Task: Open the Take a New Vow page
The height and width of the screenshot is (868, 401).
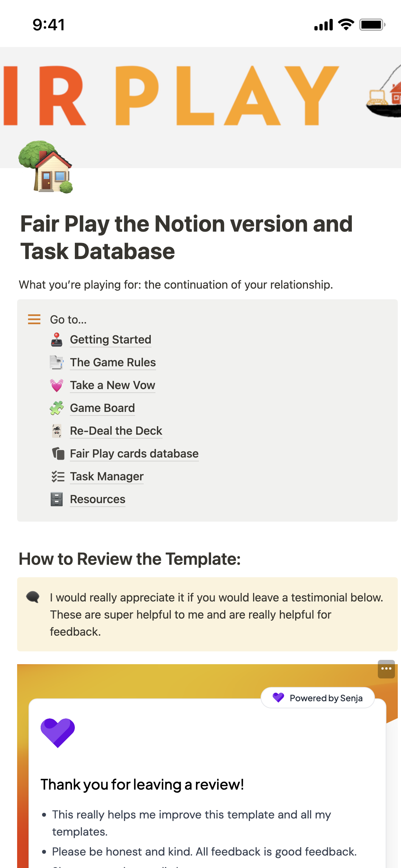Action: tap(113, 385)
